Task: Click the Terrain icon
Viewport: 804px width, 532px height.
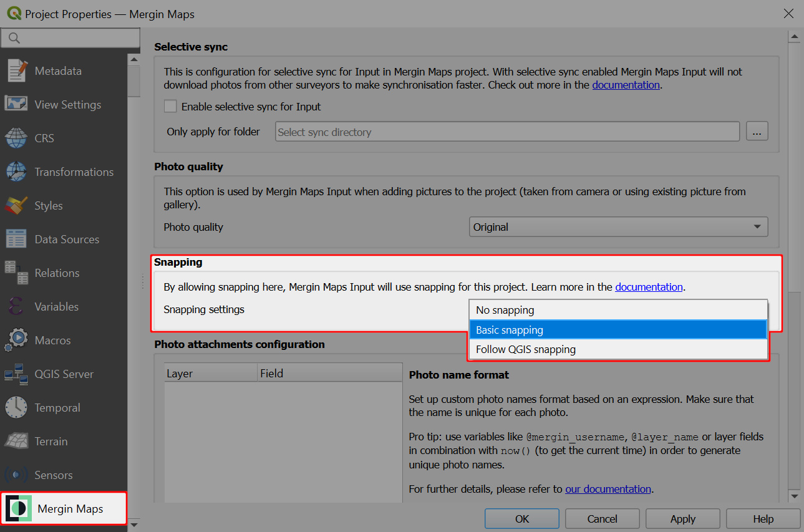Action: pyautogui.click(x=16, y=441)
